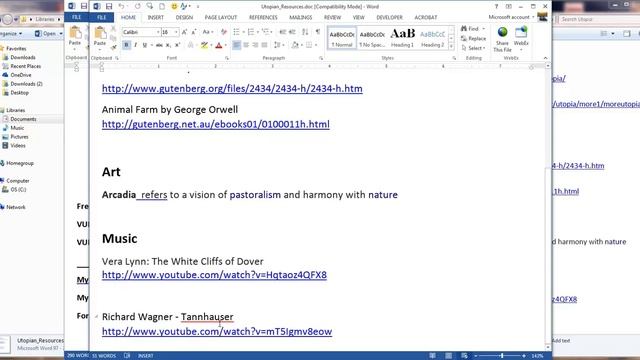Click Replace in Editing group
Screen dimensions: 640x360
[x=473, y=38]
